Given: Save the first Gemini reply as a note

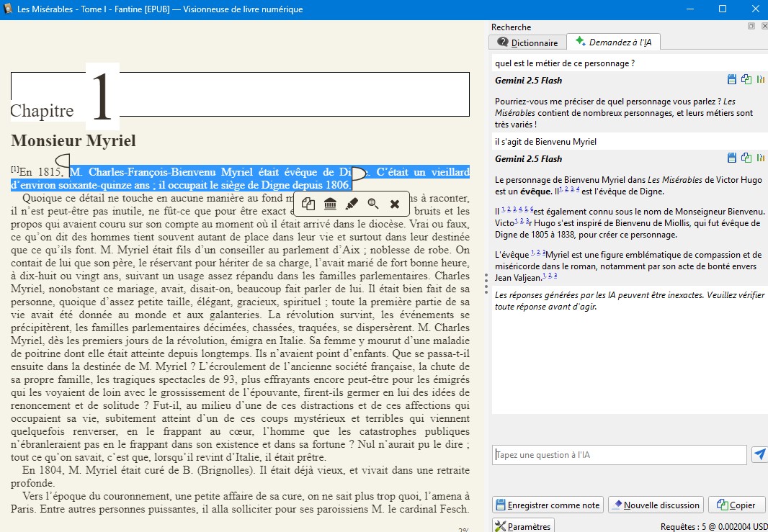Looking at the screenshot, I should coord(733,80).
